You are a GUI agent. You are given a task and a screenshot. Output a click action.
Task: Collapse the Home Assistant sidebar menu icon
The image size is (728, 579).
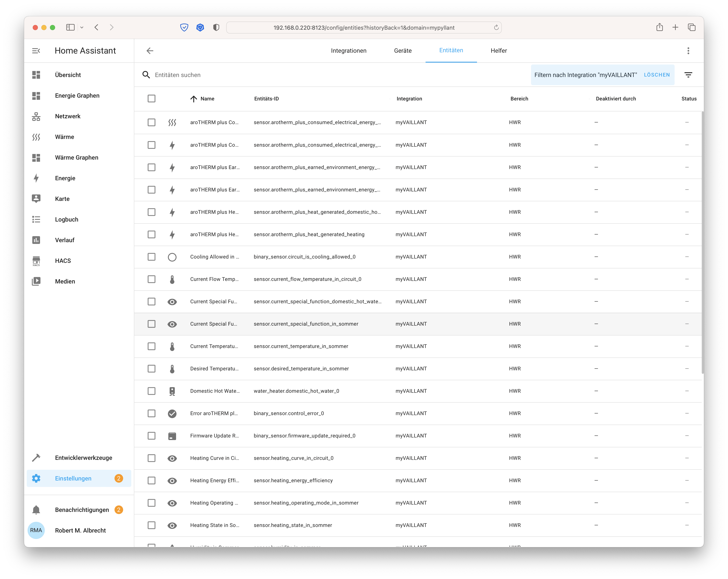pyautogui.click(x=36, y=51)
